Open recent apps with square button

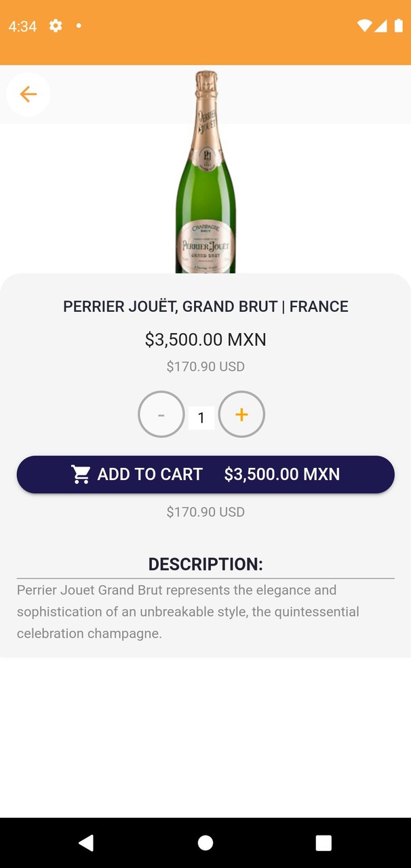point(324,843)
